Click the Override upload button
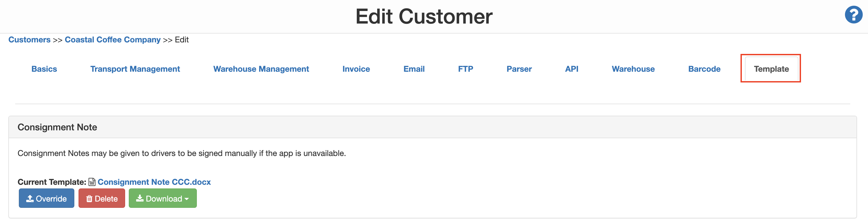The width and height of the screenshot is (868, 223). pyautogui.click(x=47, y=198)
